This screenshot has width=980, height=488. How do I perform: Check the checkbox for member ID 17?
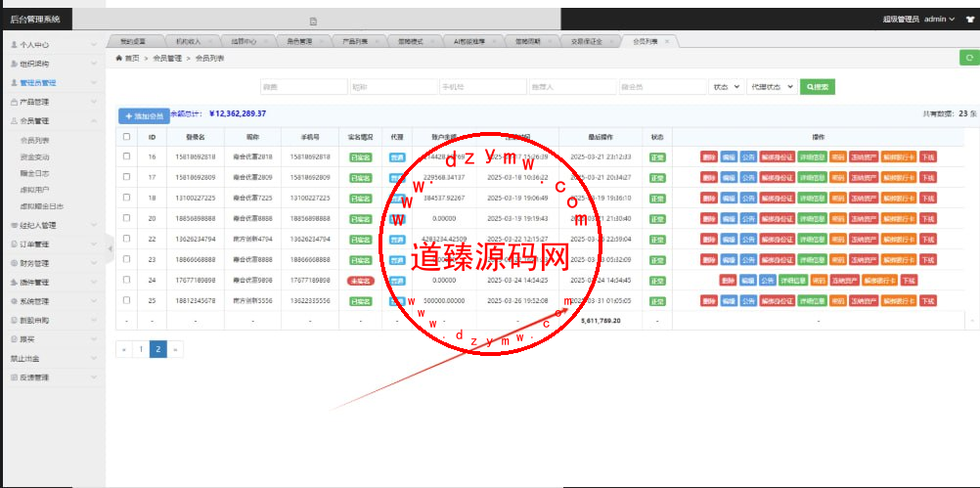click(127, 177)
